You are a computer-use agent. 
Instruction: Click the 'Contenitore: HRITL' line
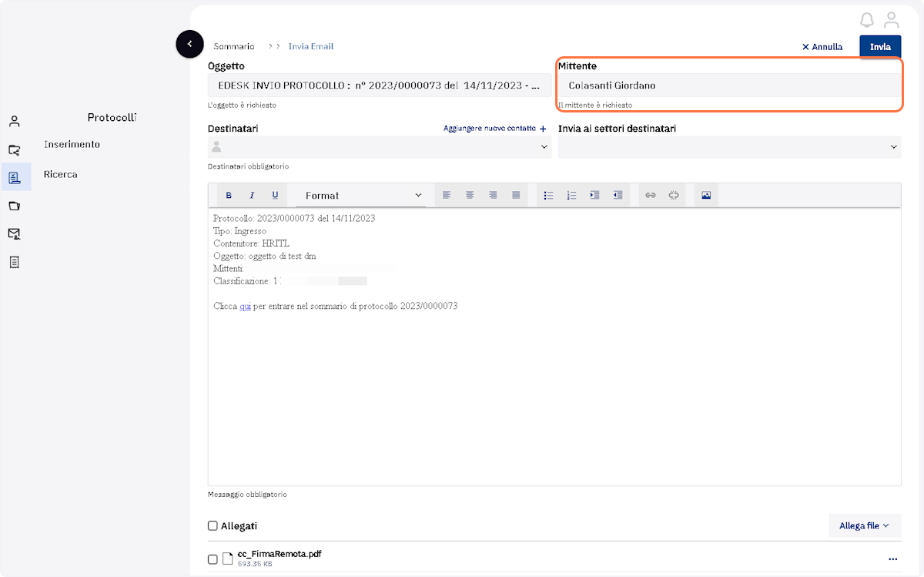[x=251, y=243]
